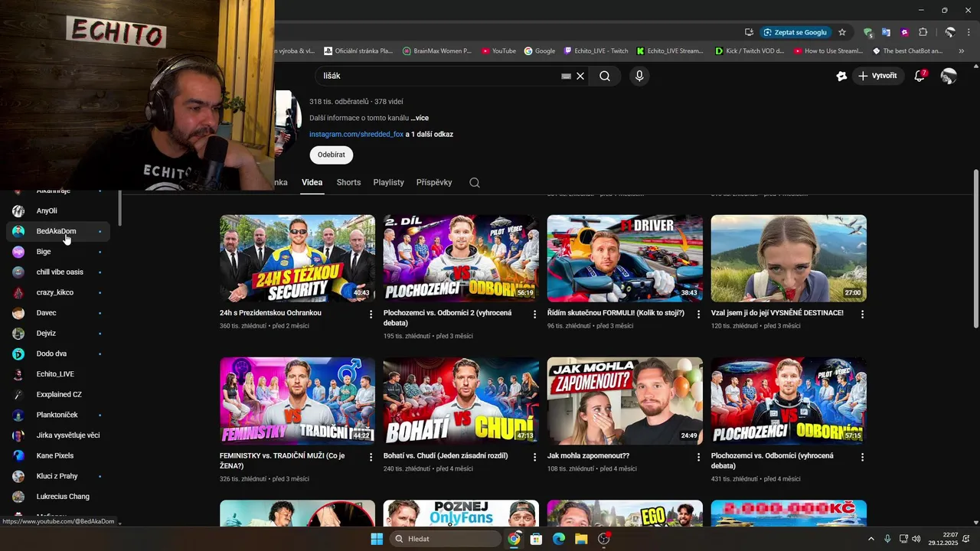Screen dimensions: 980x551
Task: Open the Google bookmark
Action: pos(540,51)
